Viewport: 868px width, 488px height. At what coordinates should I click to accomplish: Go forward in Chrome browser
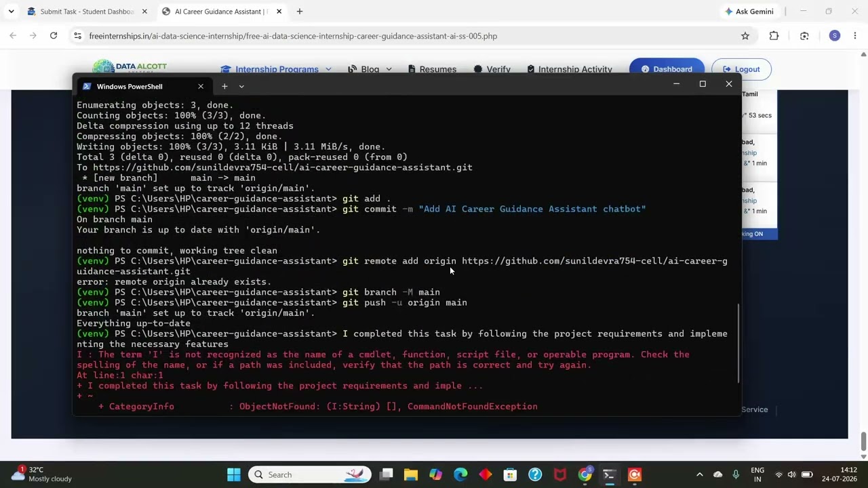pos(33,36)
